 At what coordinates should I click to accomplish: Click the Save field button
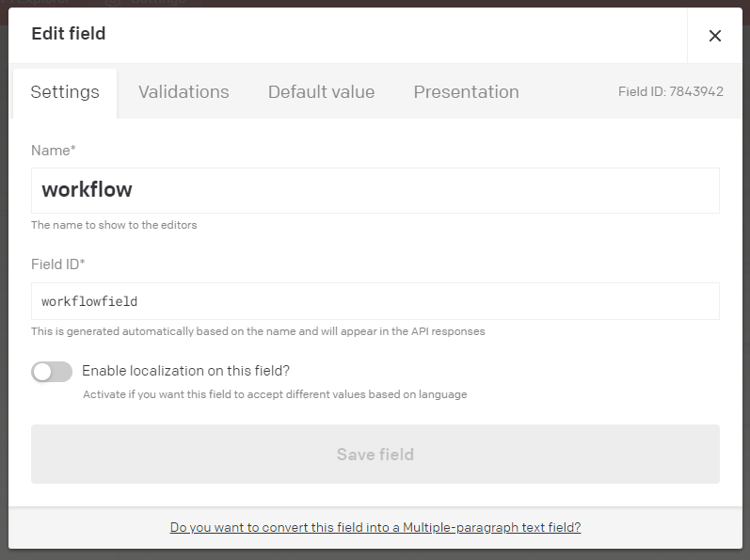click(x=375, y=454)
